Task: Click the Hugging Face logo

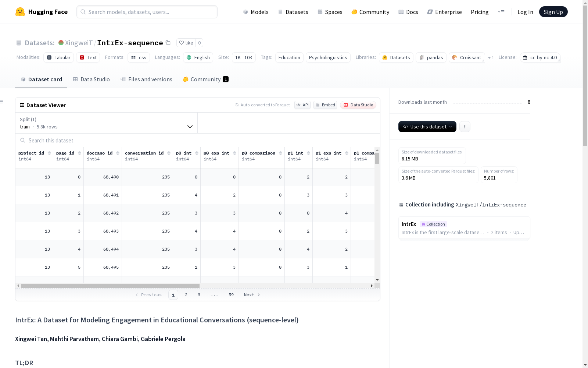Action: pyautogui.click(x=42, y=12)
